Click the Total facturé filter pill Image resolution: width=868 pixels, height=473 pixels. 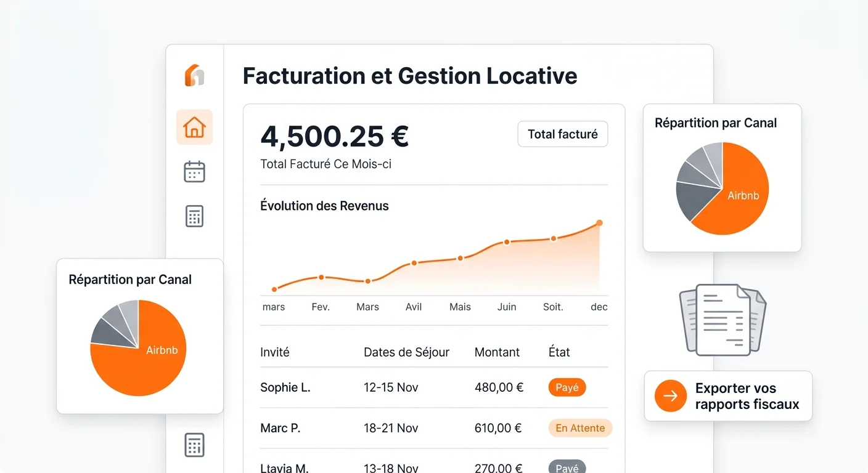562,134
